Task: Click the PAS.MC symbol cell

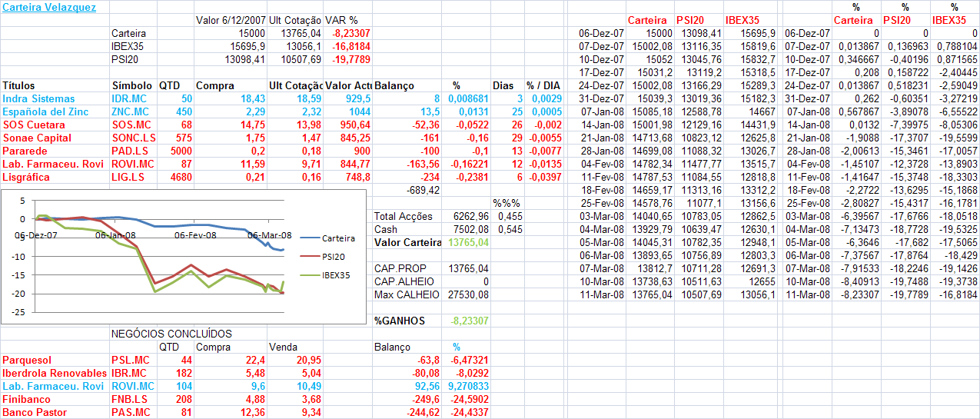Action: point(130,412)
